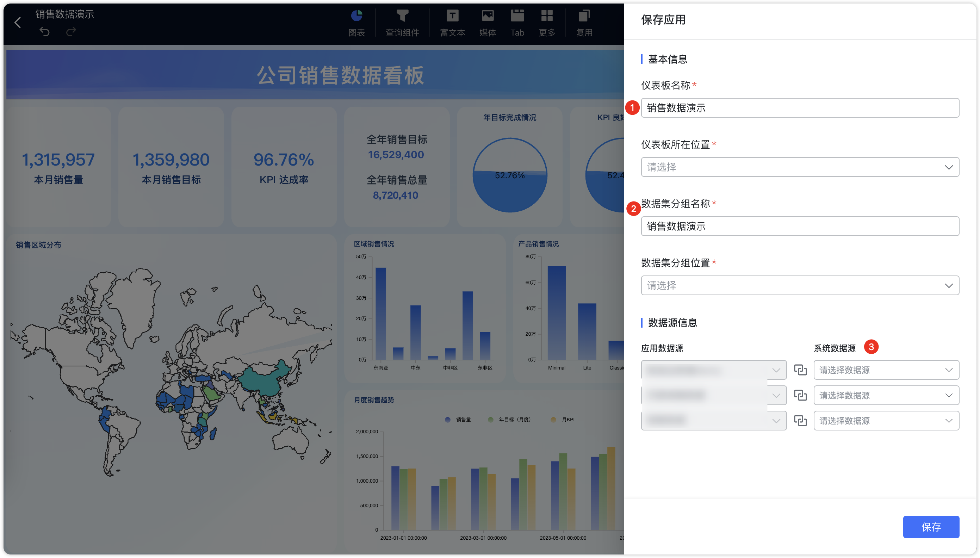Redo the last dashboard edit

click(x=71, y=31)
